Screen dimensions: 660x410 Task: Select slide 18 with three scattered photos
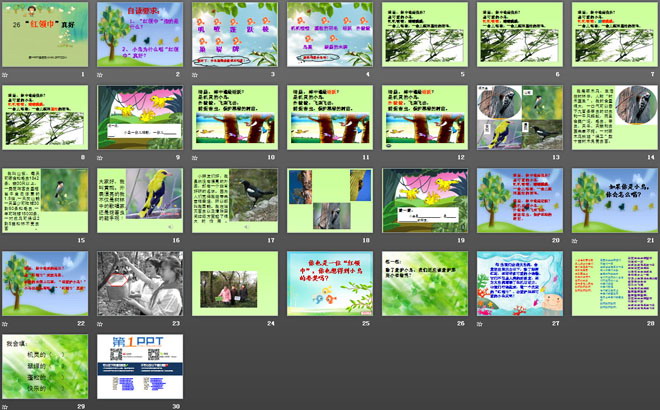329,200
